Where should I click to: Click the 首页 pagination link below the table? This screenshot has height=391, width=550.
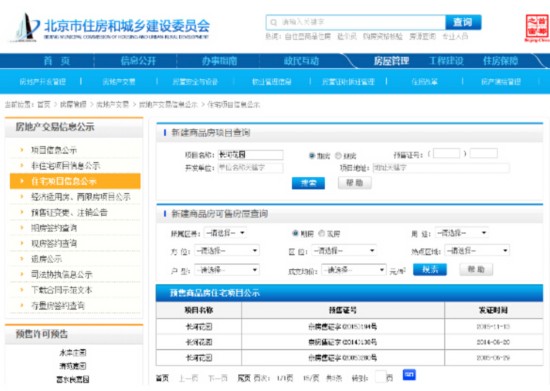(x=162, y=378)
